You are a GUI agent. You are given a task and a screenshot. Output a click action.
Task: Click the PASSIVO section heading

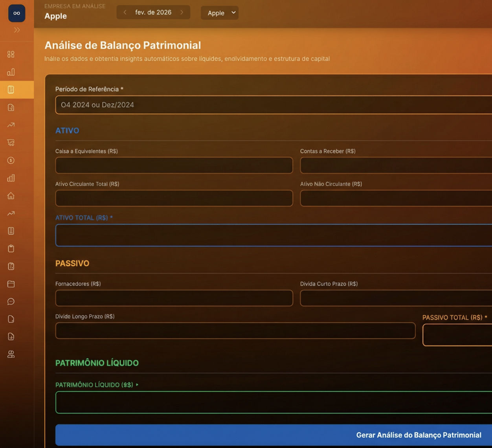tap(72, 263)
